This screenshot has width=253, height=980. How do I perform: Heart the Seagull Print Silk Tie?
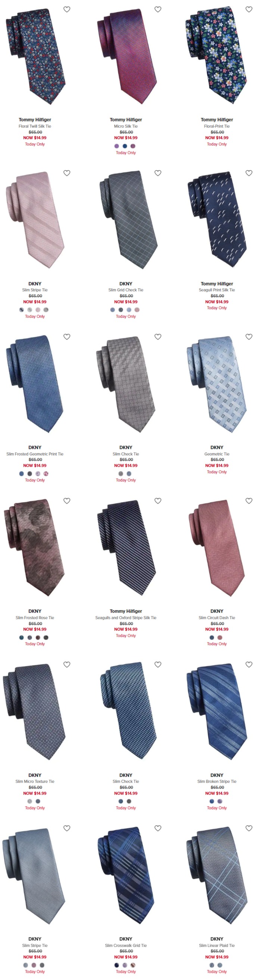pyautogui.click(x=249, y=173)
